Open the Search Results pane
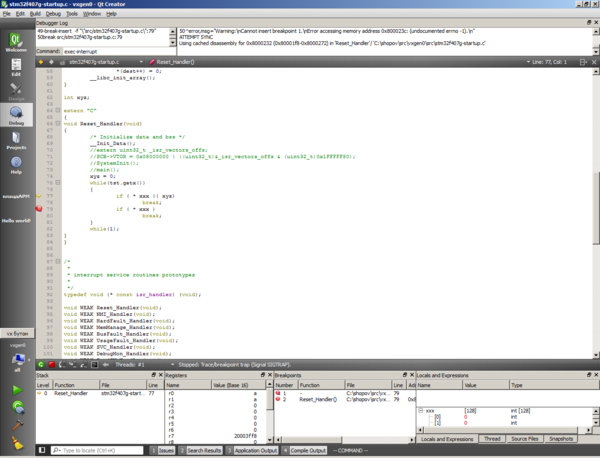 200,450
